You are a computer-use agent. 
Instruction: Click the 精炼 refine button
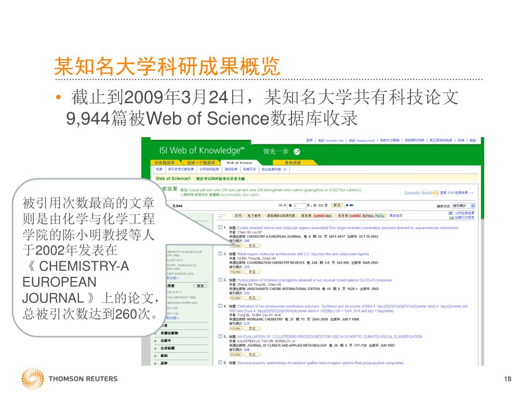coord(200,286)
